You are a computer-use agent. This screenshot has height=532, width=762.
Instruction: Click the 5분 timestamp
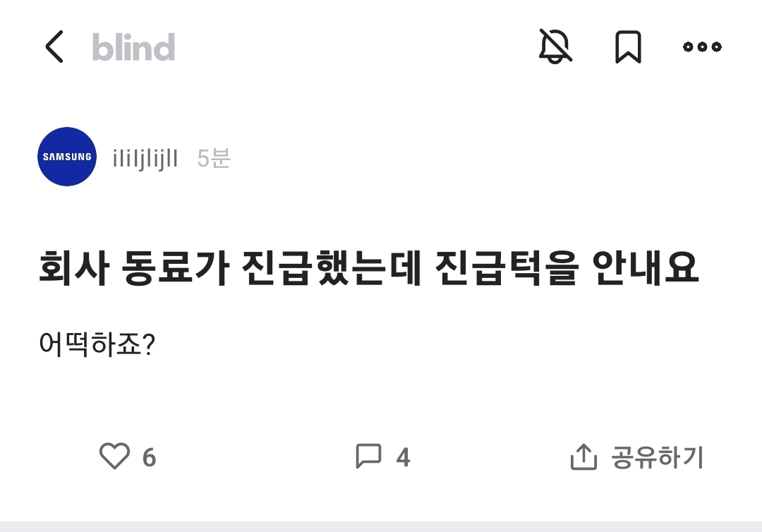[x=214, y=158]
